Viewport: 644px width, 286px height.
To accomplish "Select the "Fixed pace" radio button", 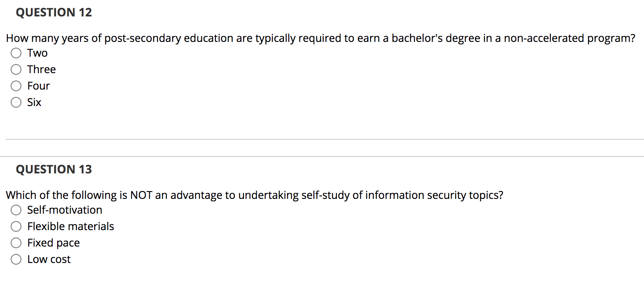I will [16, 243].
